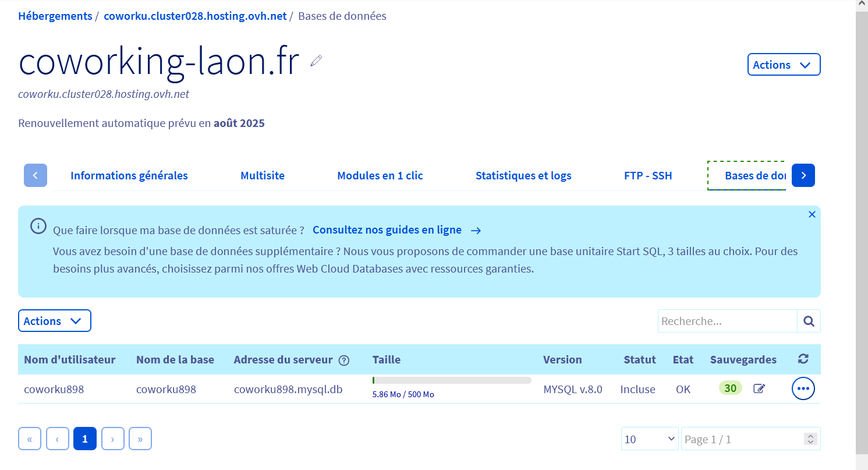Click the Nom de la base column header

(x=175, y=360)
